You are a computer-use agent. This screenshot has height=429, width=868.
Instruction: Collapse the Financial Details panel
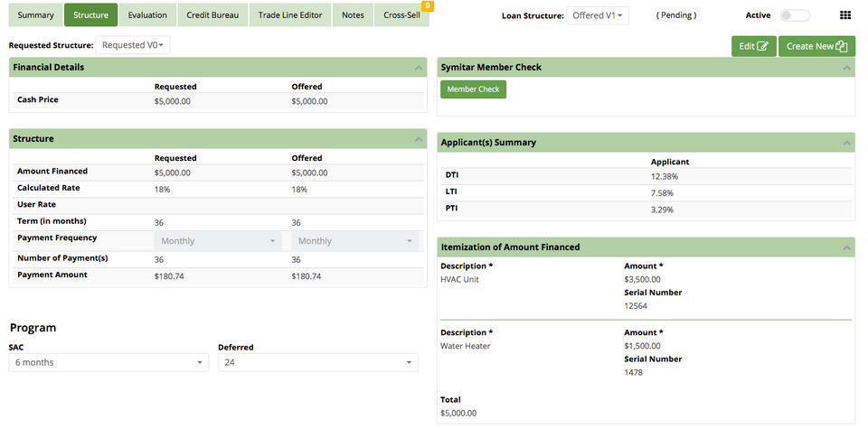tap(419, 68)
